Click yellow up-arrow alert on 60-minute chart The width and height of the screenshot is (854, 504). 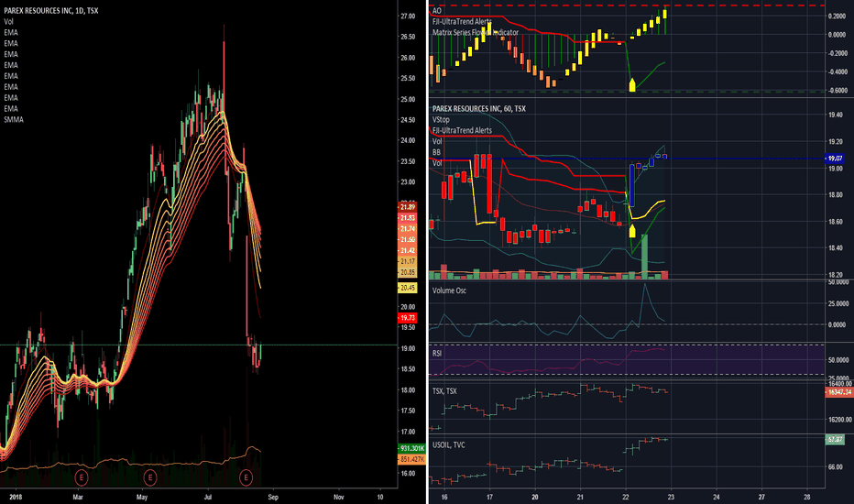pyautogui.click(x=631, y=231)
